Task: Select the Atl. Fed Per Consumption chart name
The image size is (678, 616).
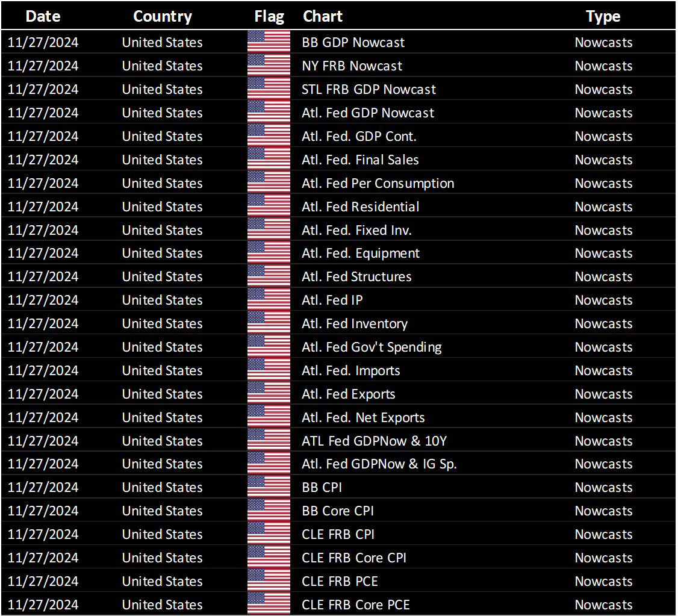Action: [x=378, y=183]
